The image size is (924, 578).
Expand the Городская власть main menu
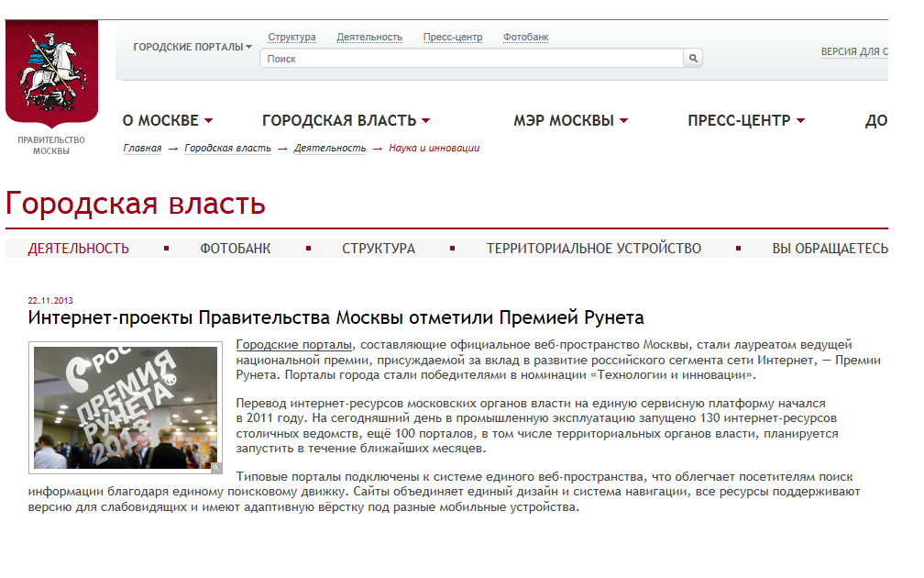point(346,120)
